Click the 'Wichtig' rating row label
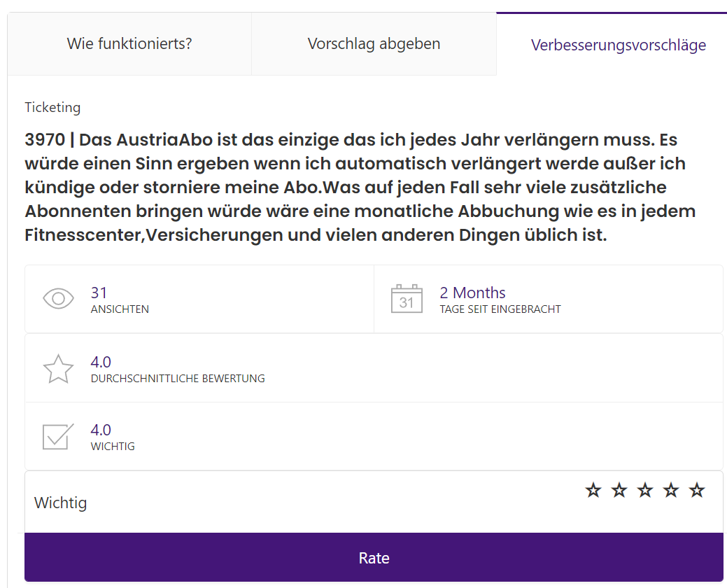The image size is (727, 588). coord(60,503)
